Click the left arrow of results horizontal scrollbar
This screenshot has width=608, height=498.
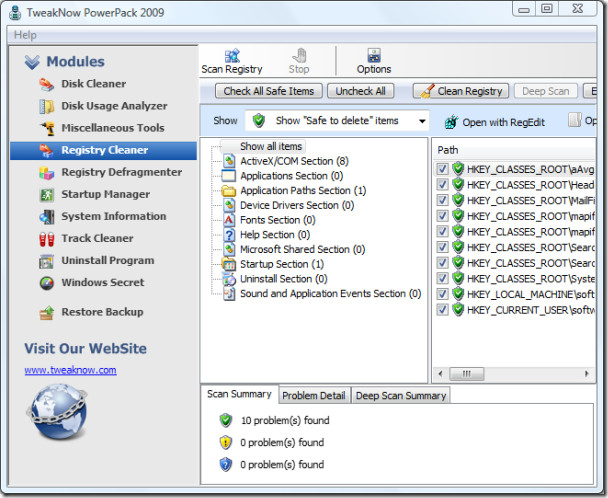[x=440, y=374]
